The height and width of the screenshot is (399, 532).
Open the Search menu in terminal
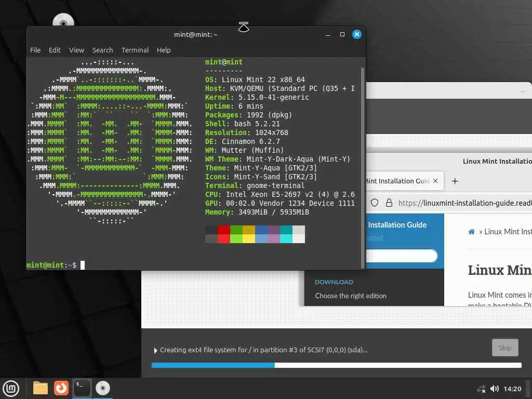102,50
